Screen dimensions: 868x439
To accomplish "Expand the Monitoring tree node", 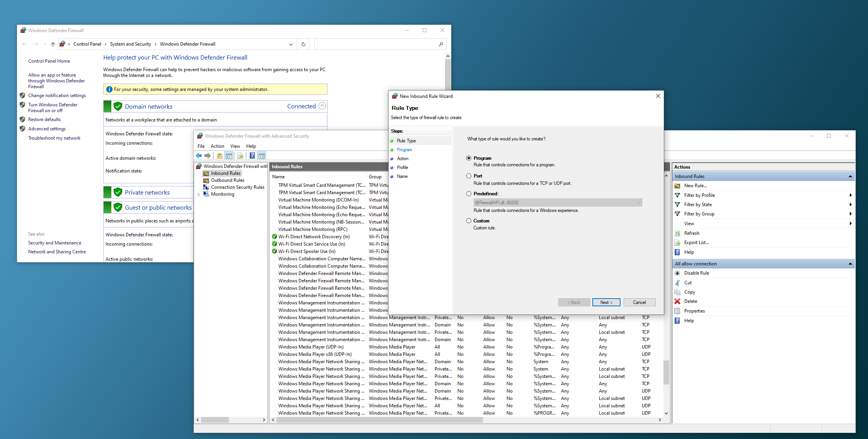I will tap(199, 194).
